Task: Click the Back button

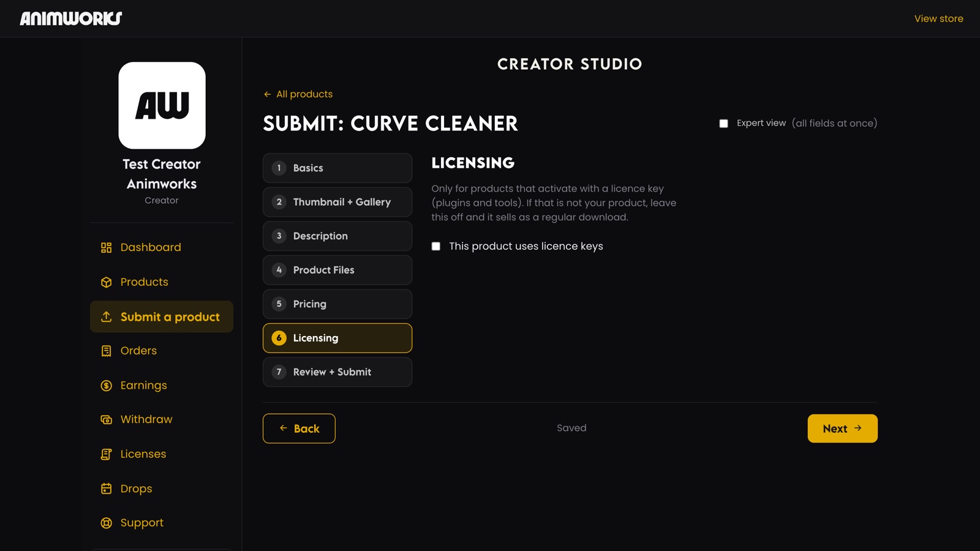Action: 299,429
